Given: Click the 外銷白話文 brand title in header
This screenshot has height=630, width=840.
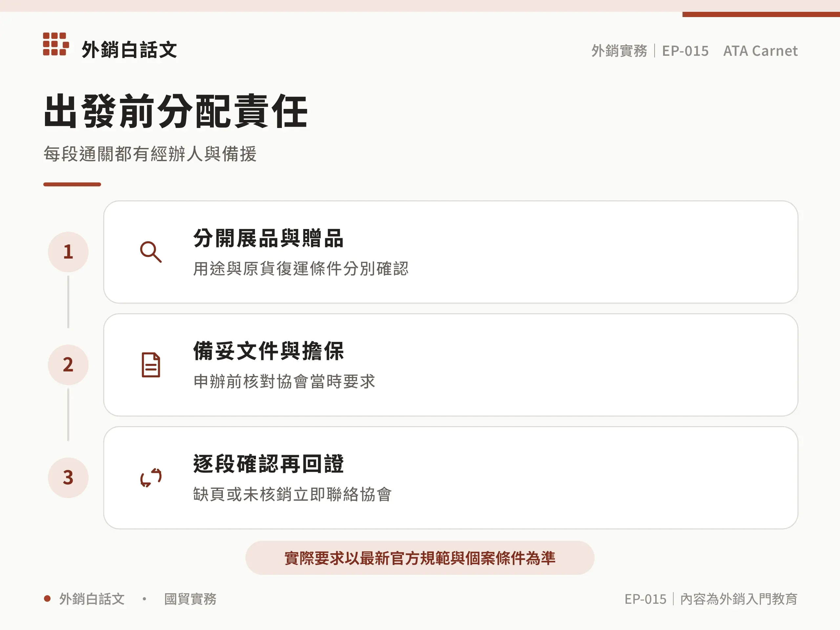Looking at the screenshot, I should point(129,50).
